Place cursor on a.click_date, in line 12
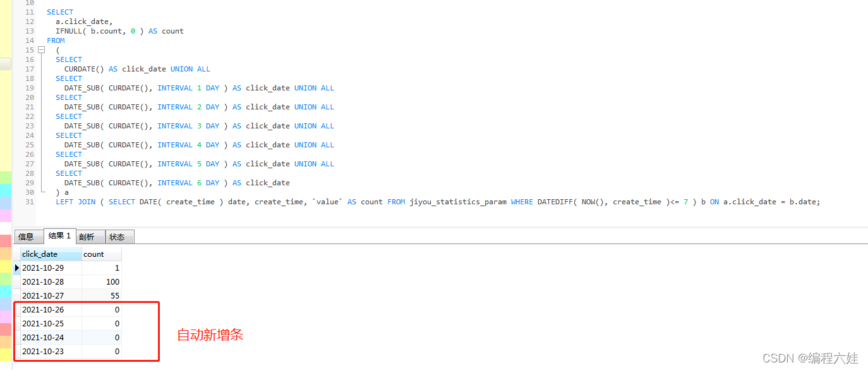The width and height of the screenshot is (868, 370). coord(84,22)
